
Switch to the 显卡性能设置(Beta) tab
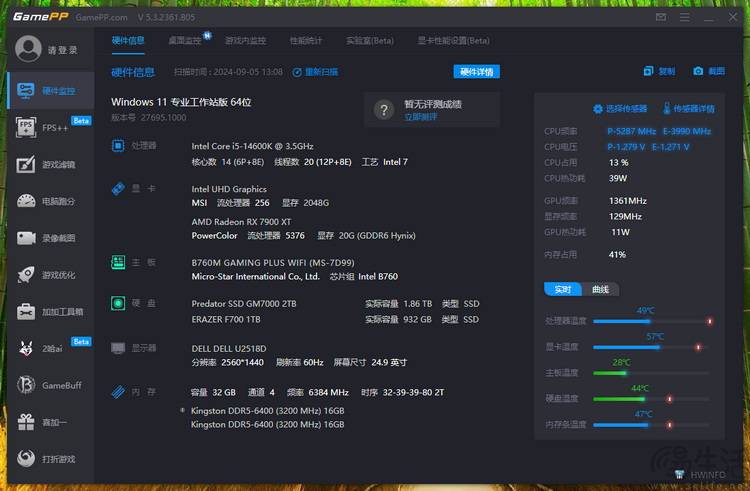pyautogui.click(x=453, y=41)
